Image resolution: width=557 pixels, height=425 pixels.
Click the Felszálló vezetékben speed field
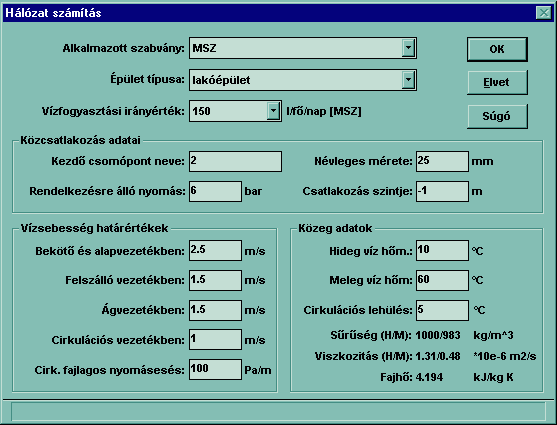click(215, 280)
